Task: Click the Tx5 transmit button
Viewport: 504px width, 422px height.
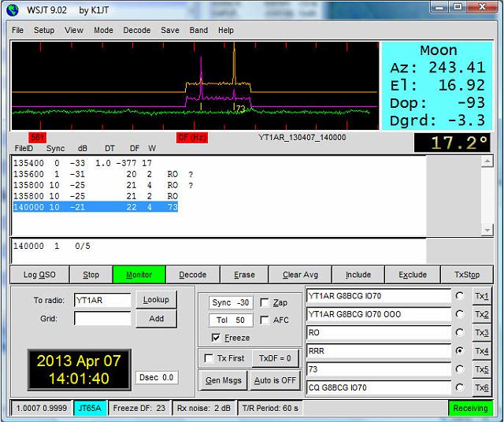Action: (481, 369)
